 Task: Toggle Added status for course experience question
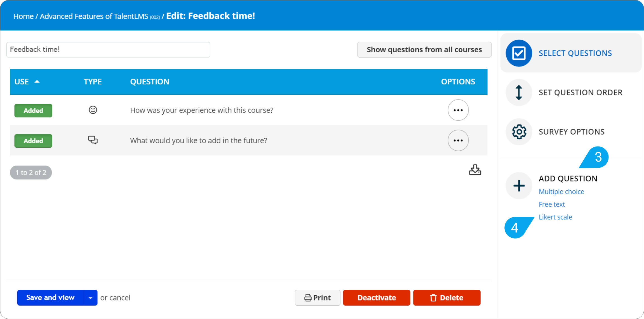pyautogui.click(x=33, y=110)
